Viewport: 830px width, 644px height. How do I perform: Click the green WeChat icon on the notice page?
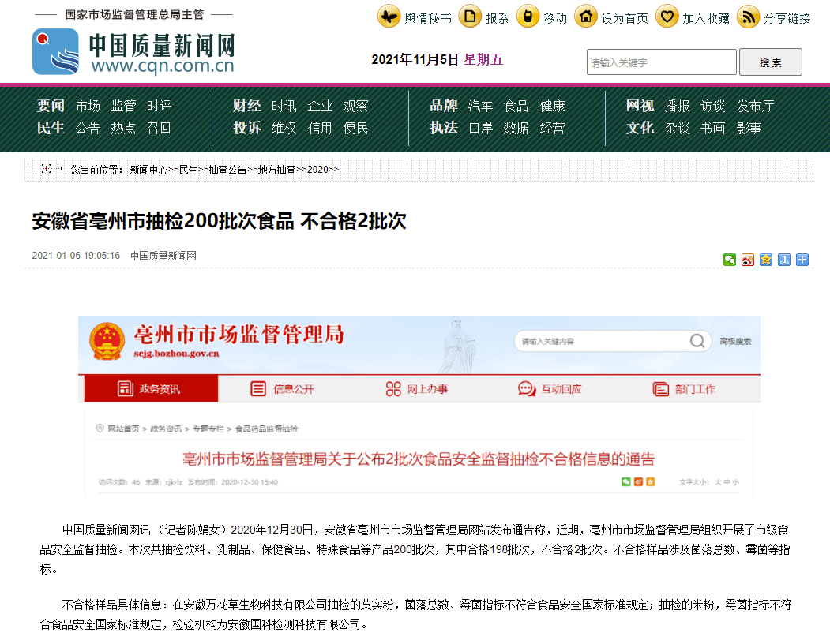(626, 481)
